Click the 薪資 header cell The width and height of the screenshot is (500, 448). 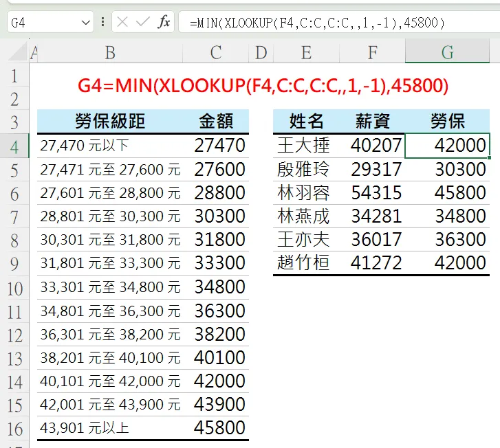click(x=372, y=121)
